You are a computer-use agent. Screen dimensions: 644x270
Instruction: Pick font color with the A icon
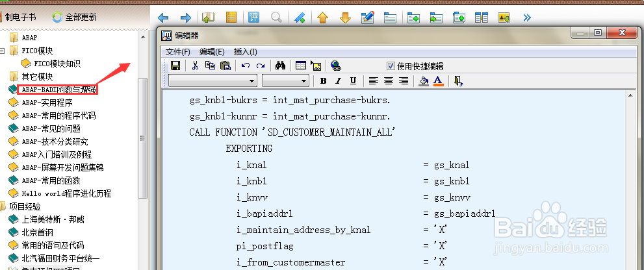(438, 81)
